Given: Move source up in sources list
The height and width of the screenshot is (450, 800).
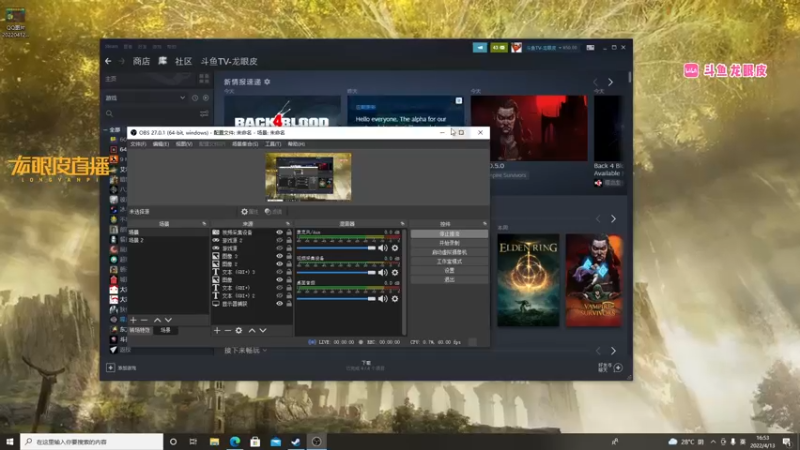Looking at the screenshot, I should coord(252,331).
